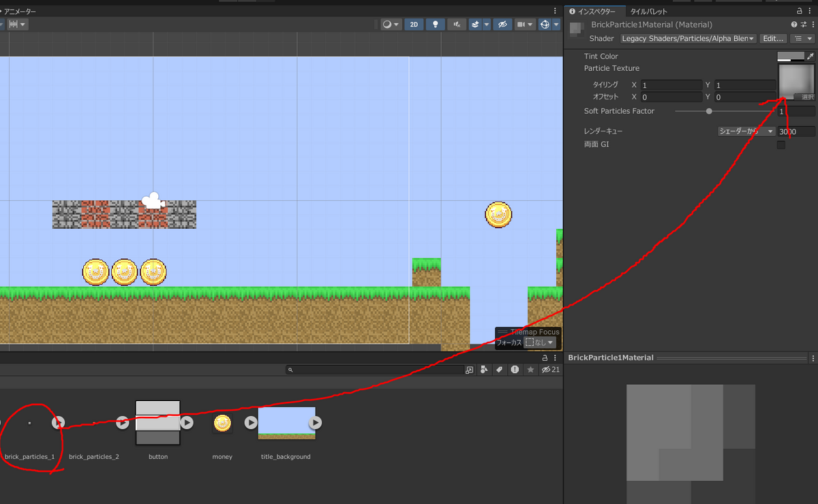This screenshot has width=818, height=504.
Task: Click the project search field
Action: click(376, 370)
